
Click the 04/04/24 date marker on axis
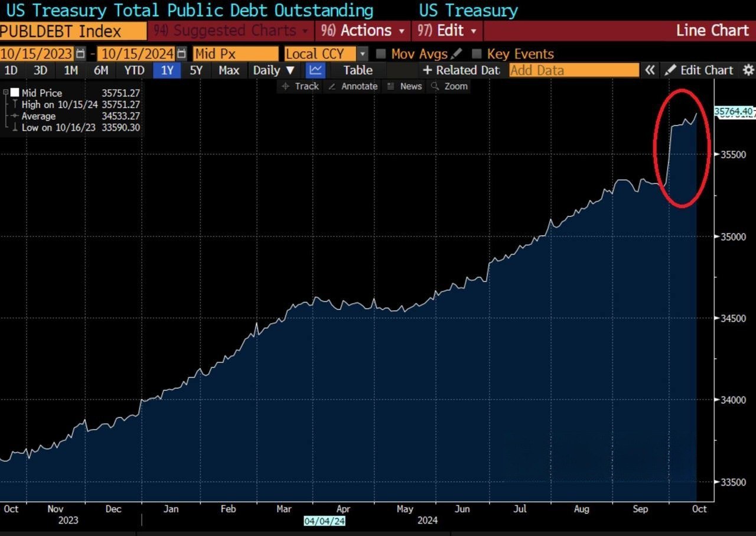[324, 521]
